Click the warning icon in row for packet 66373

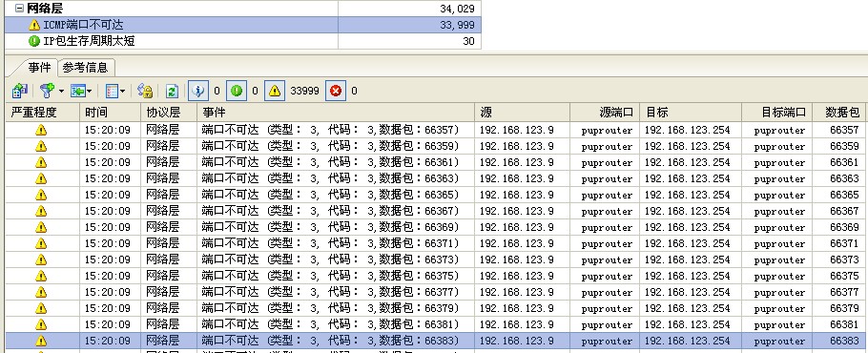pos(41,260)
